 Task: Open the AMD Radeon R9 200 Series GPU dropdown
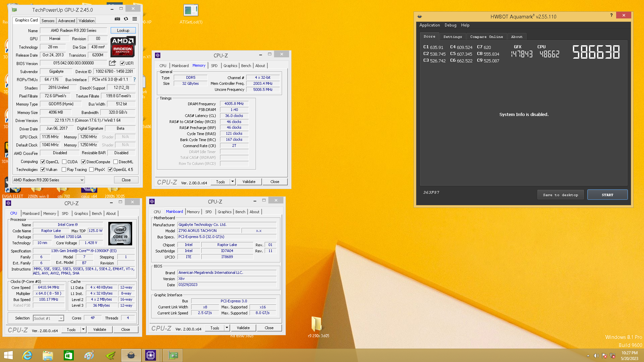pyautogui.click(x=49, y=180)
